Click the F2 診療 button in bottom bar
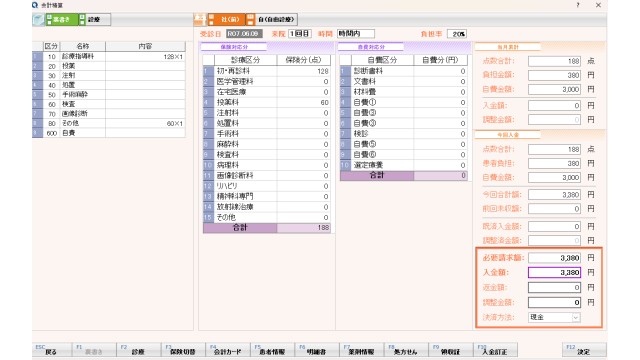Image resolution: width=640 pixels, height=360 pixels. (138, 350)
